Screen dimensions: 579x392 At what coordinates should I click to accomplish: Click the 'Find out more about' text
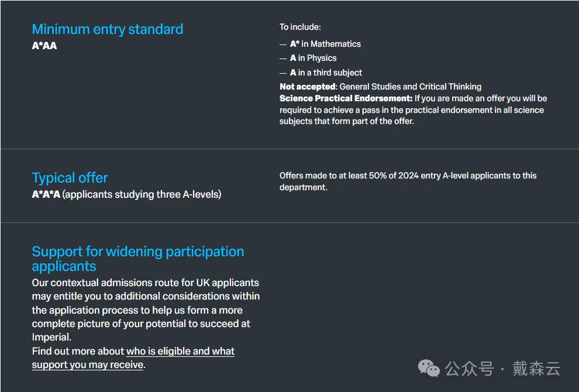(78, 352)
